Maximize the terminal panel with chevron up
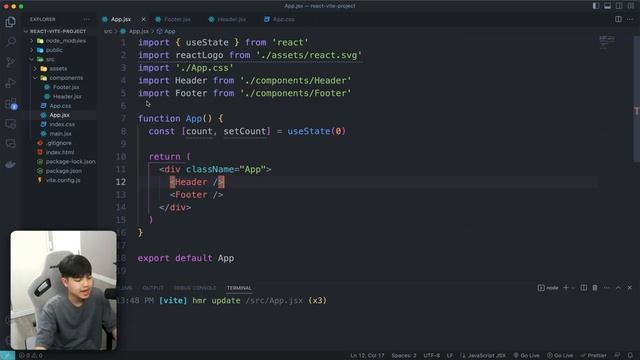640x360 pixels. 618,288
